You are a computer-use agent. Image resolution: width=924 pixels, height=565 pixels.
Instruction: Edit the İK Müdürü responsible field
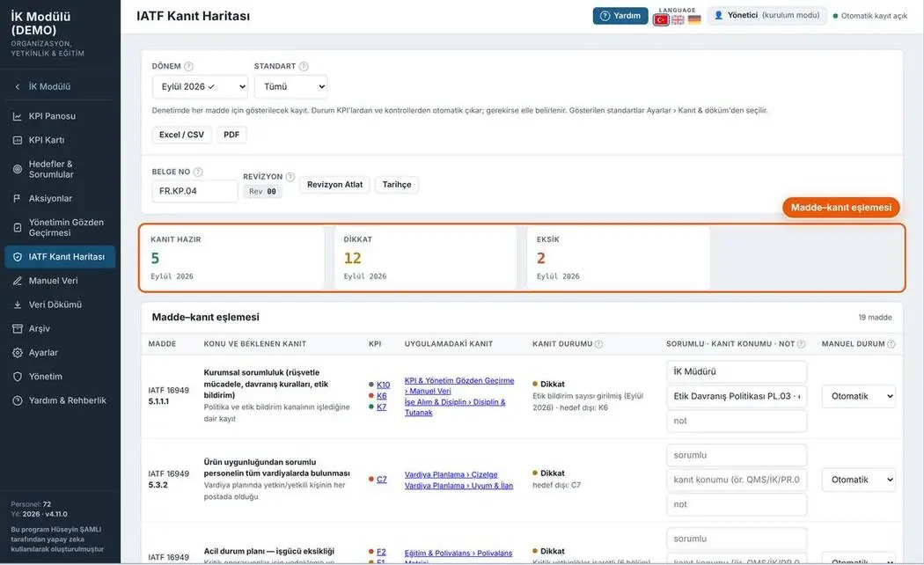[737, 371]
